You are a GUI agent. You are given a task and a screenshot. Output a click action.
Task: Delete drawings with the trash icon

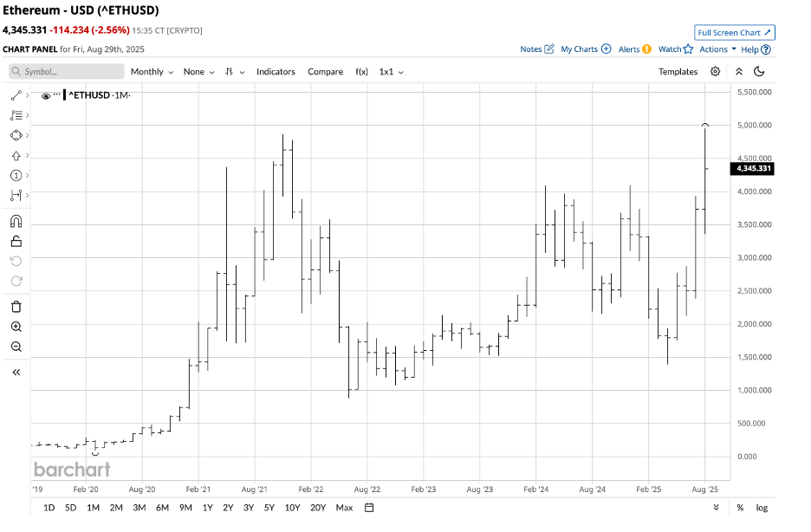(x=16, y=307)
